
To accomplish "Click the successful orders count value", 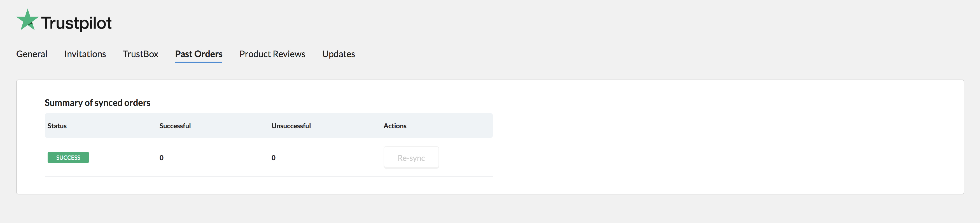I will 162,158.
